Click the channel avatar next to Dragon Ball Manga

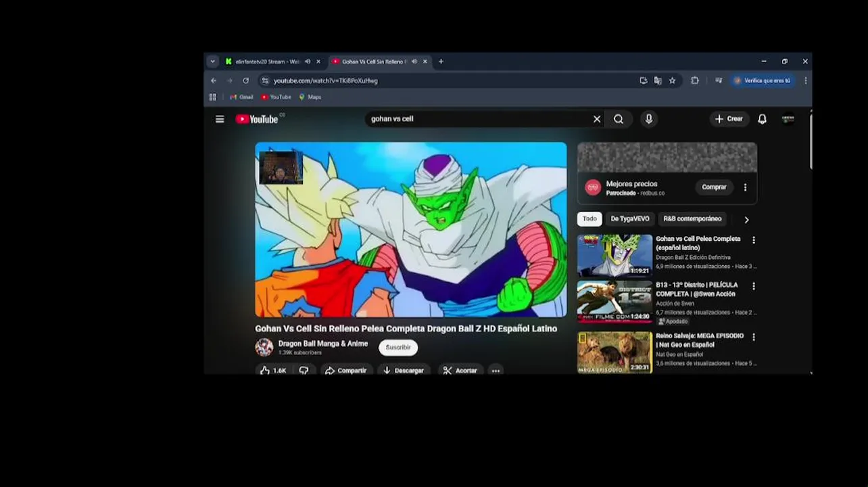coord(264,348)
